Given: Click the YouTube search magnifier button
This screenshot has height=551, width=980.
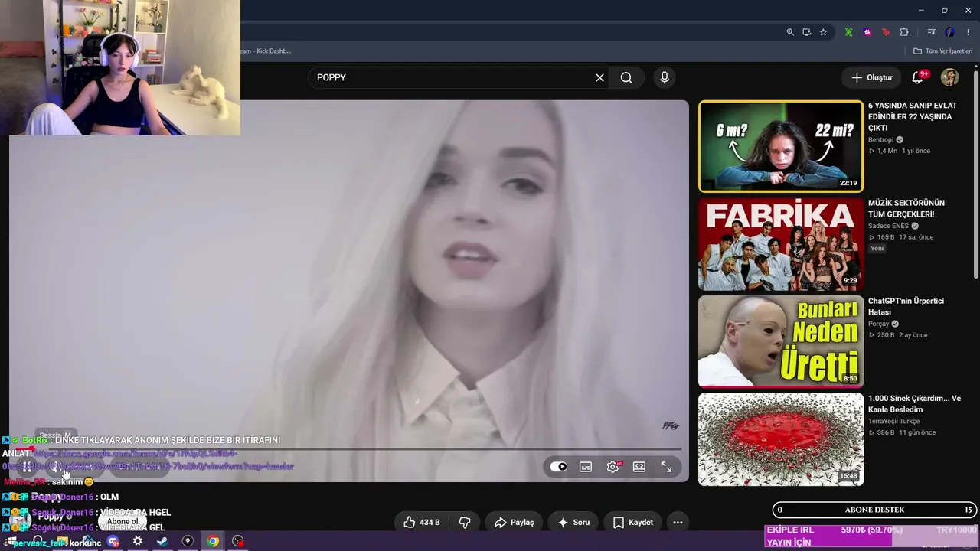Looking at the screenshot, I should click(x=626, y=77).
